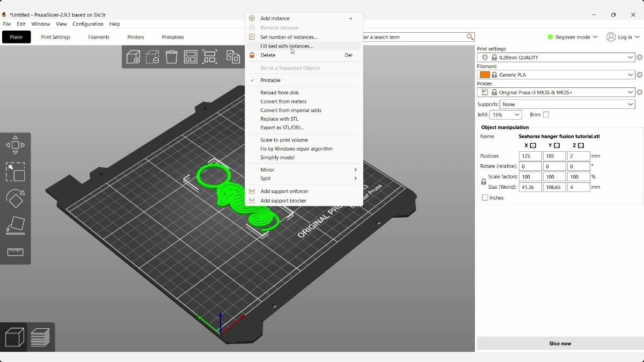The height and width of the screenshot is (362, 644).
Task: Switch to the Printables tab
Action: 173,37
